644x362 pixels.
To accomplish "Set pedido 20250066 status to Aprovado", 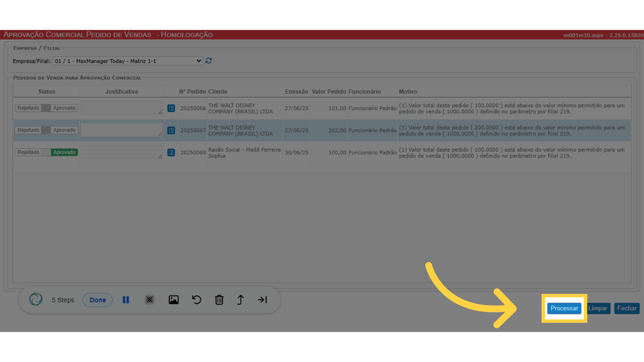I will point(64,108).
